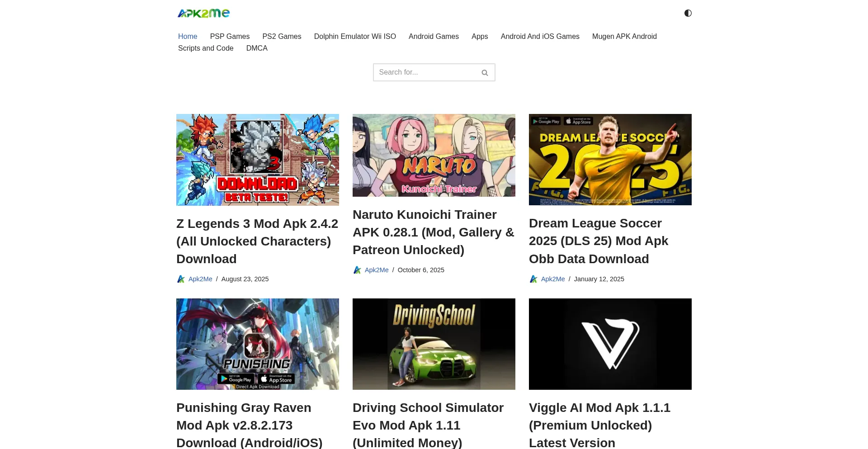Select Android Games in navigation
Image resolution: width=868 pixels, height=449 pixels.
click(x=434, y=36)
